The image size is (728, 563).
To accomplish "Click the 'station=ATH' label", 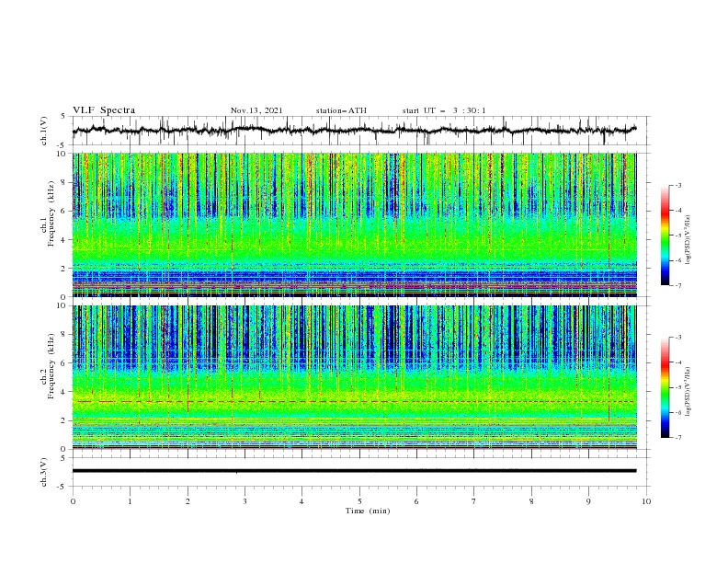I will pos(341,110).
